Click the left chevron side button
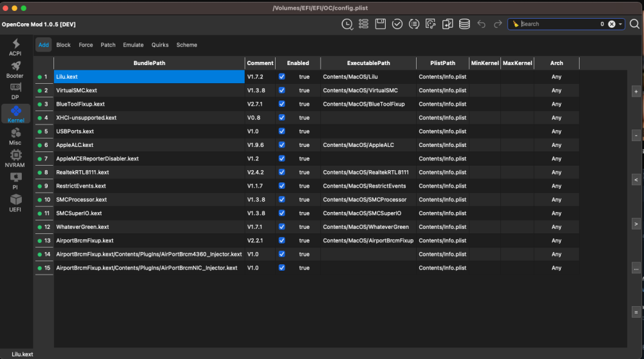The height and width of the screenshot is (359, 644). (x=636, y=180)
